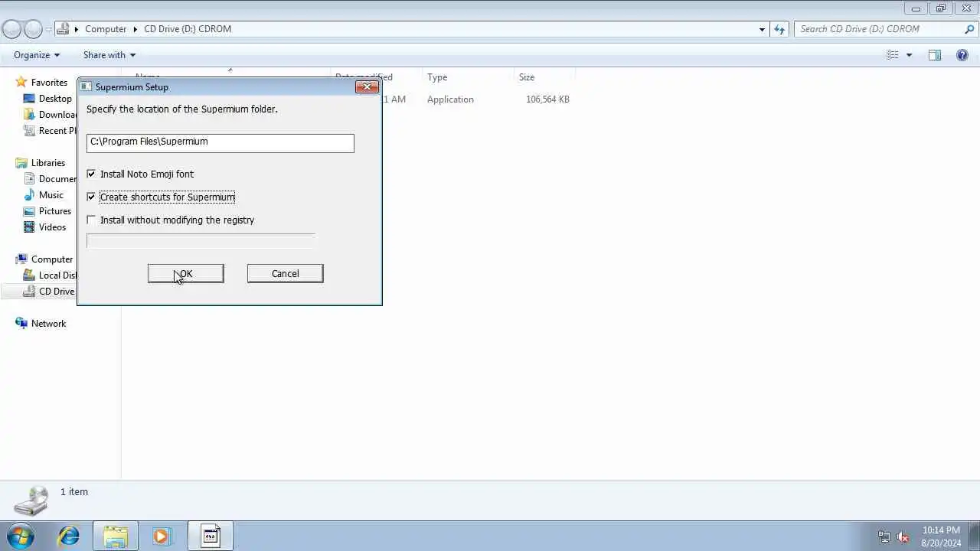The height and width of the screenshot is (551, 980).
Task: Click the Forward navigation arrow
Action: coord(33,29)
